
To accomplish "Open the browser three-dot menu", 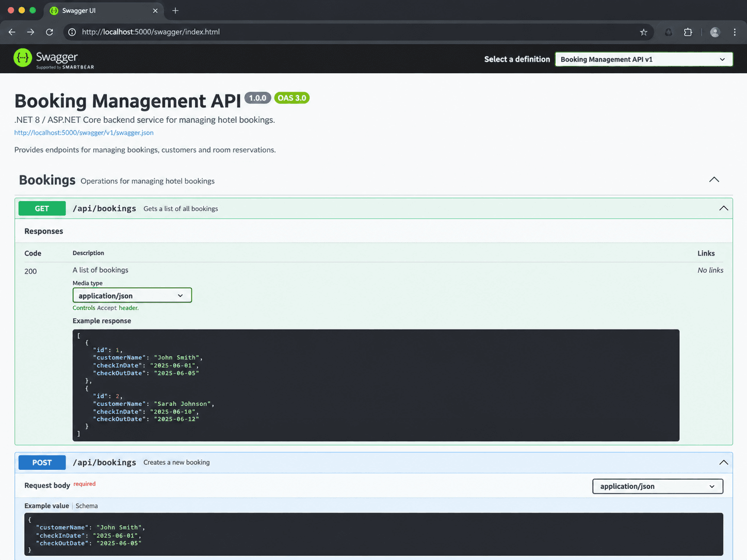I will tap(735, 32).
